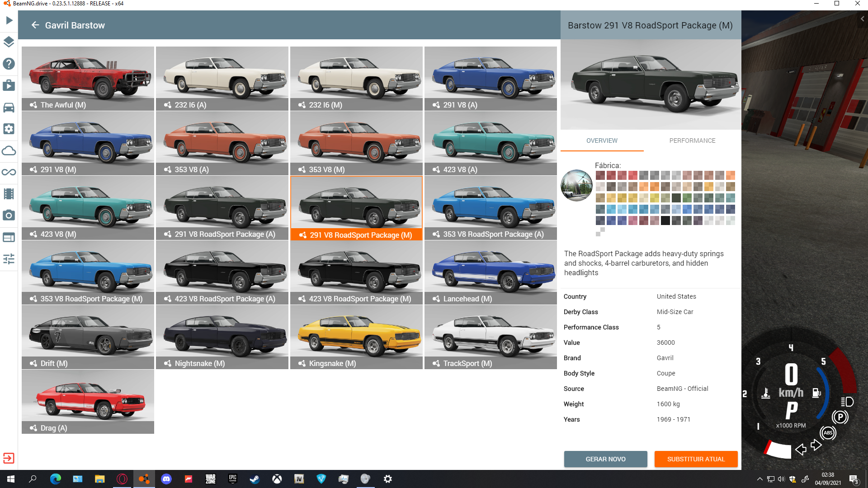The image size is (868, 488).
Task: Select the 291 V8 (A) blue car
Action: coord(491,79)
